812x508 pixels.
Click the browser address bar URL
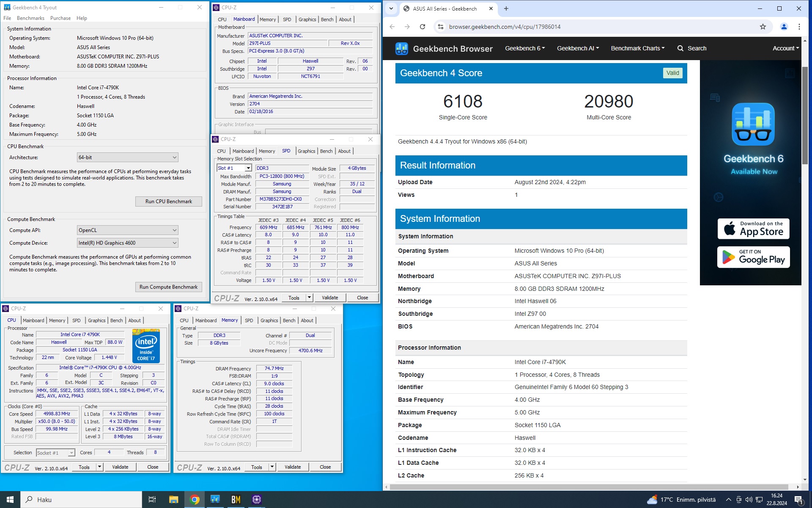coord(505,27)
